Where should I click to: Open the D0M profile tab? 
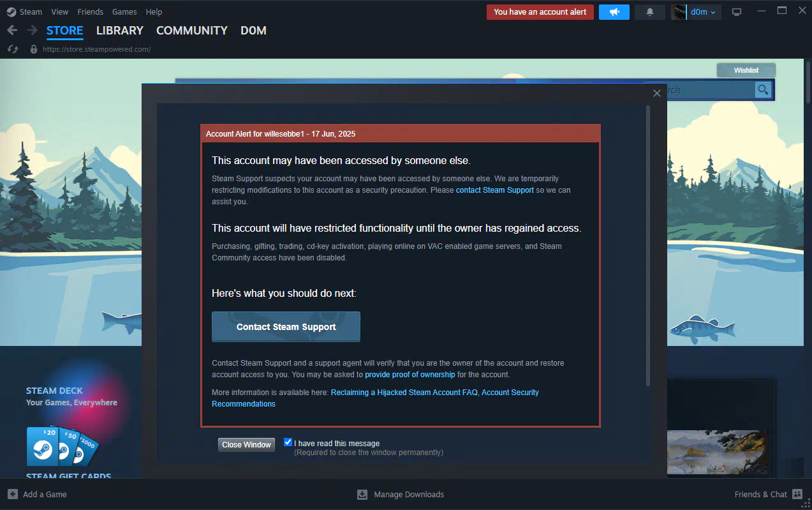coord(253,30)
